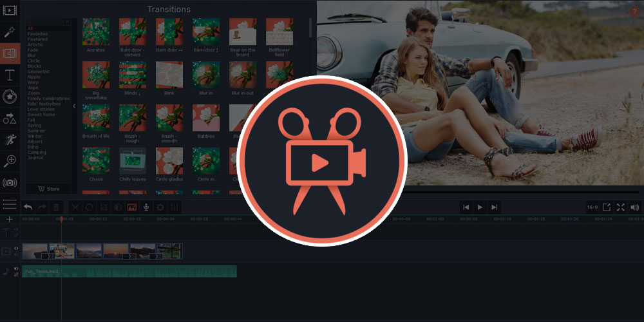644x322 pixels.
Task: Click the Redo arrow
Action: [x=42, y=207]
